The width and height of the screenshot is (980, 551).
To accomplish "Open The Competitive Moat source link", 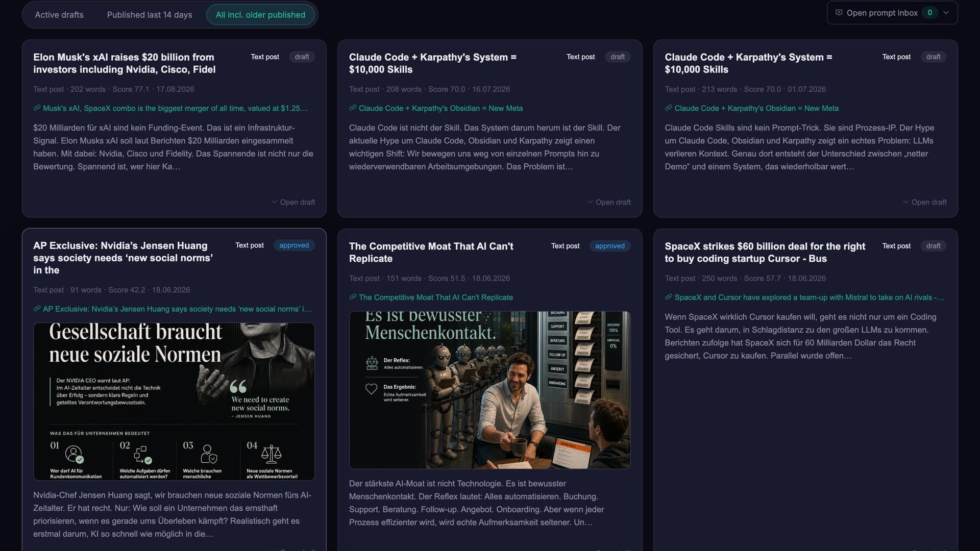I will 436,297.
